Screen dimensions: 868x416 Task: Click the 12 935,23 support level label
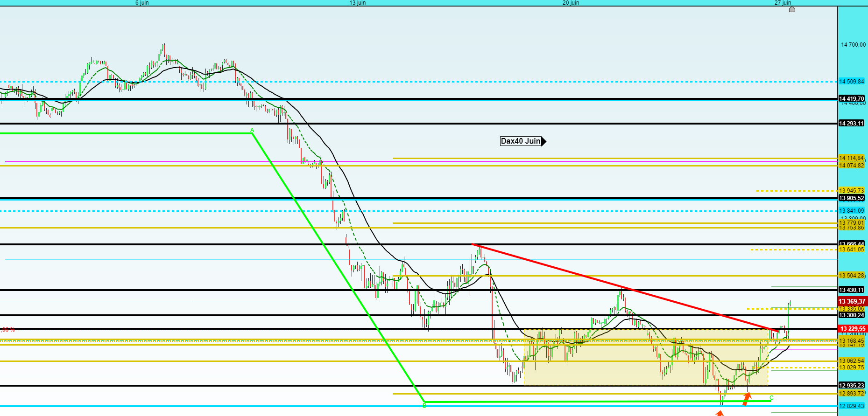(x=852, y=385)
